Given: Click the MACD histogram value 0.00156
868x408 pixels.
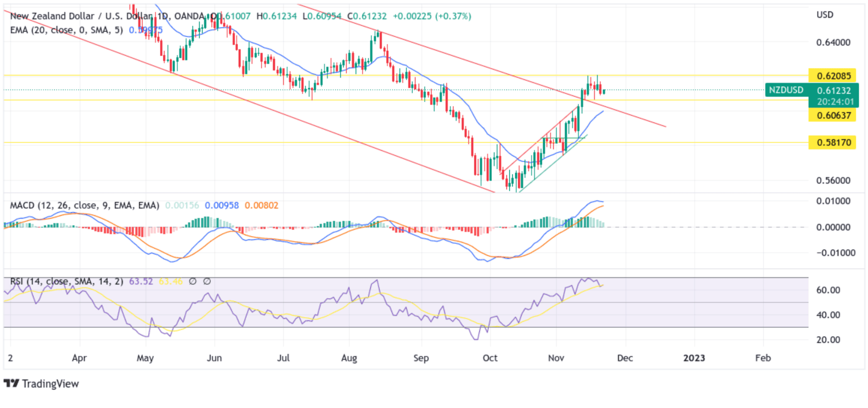Looking at the screenshot, I should point(182,205).
